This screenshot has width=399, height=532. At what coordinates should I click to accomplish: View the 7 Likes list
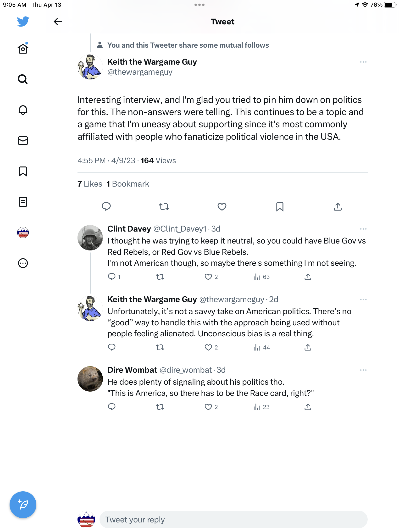tap(90, 184)
